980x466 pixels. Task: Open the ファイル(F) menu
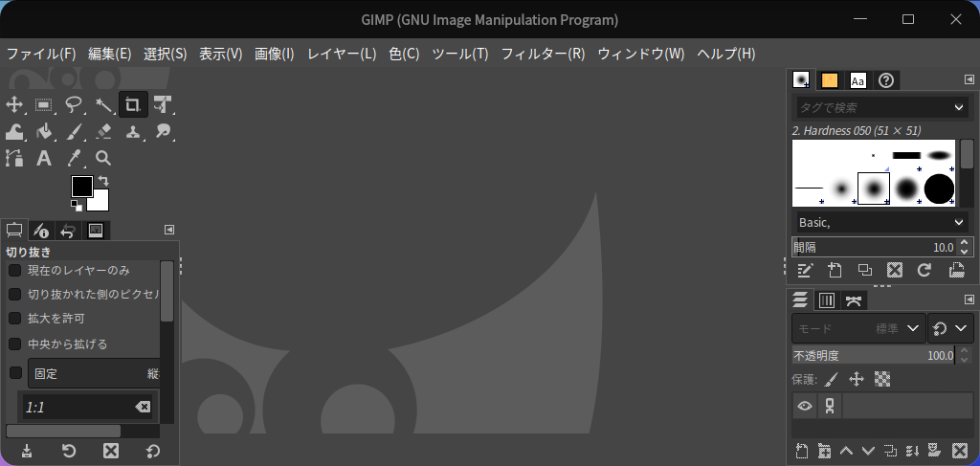(x=41, y=55)
